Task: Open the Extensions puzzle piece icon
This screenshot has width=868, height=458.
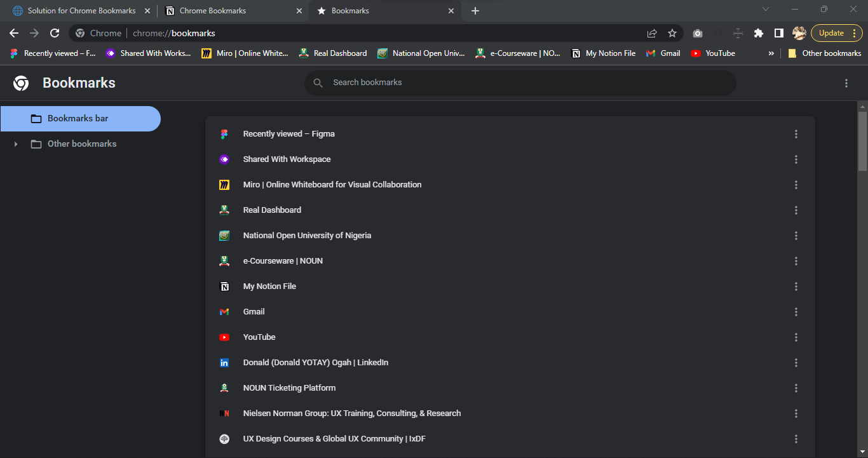Action: (x=759, y=33)
